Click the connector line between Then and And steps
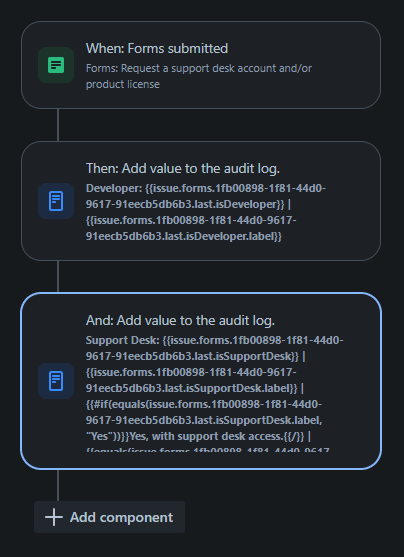Screen dimensions: 404x557 pos(58,277)
